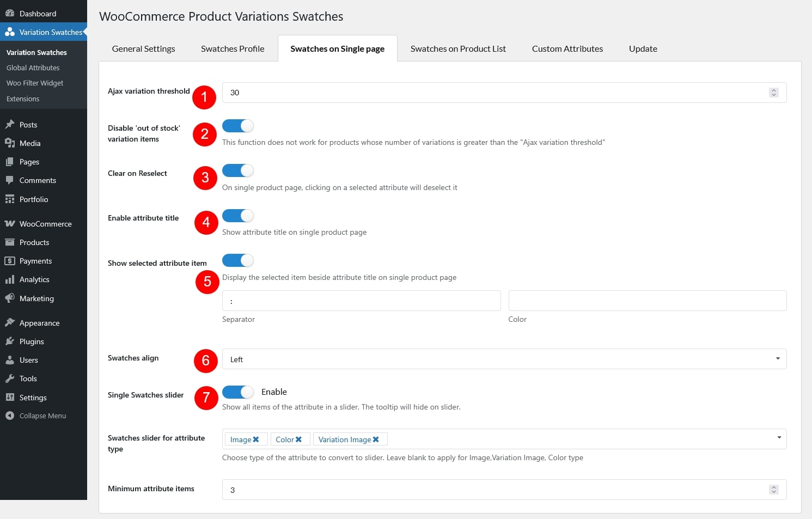Turn off Clear on Reselect switch
The height and width of the screenshot is (519, 812).
pos(238,170)
